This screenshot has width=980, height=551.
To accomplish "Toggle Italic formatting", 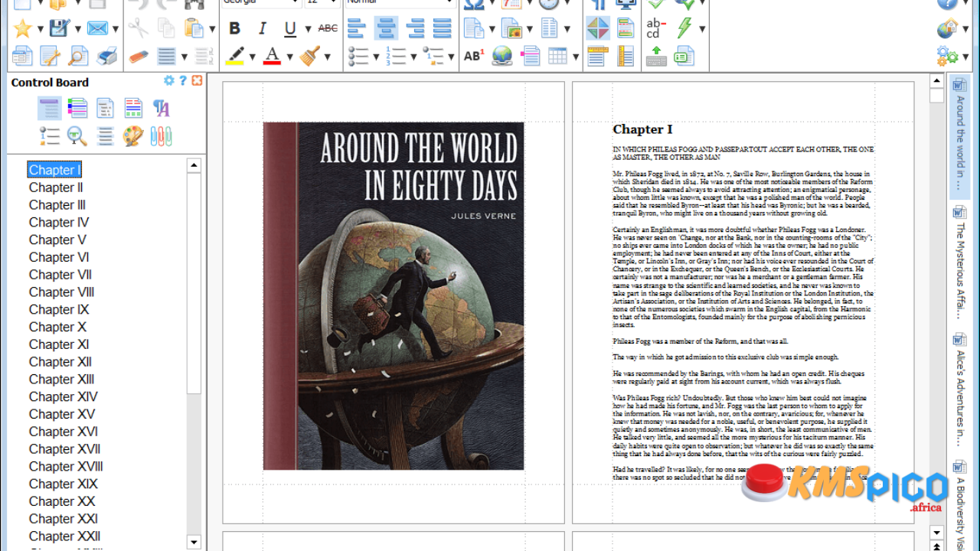I will point(262,28).
